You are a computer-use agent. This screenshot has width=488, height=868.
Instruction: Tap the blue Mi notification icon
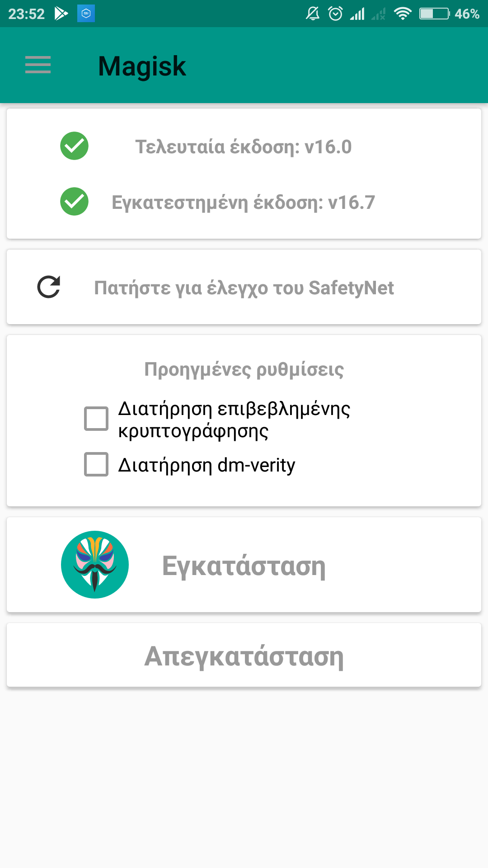tap(86, 14)
